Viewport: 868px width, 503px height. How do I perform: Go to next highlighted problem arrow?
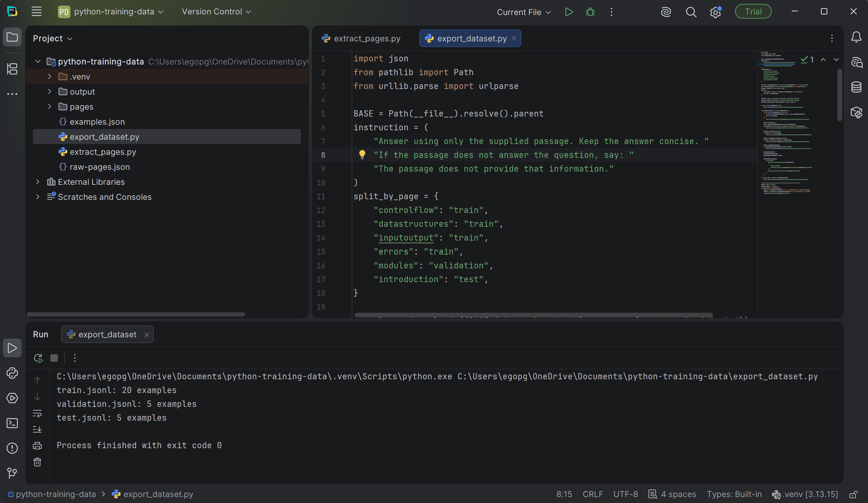(x=836, y=60)
